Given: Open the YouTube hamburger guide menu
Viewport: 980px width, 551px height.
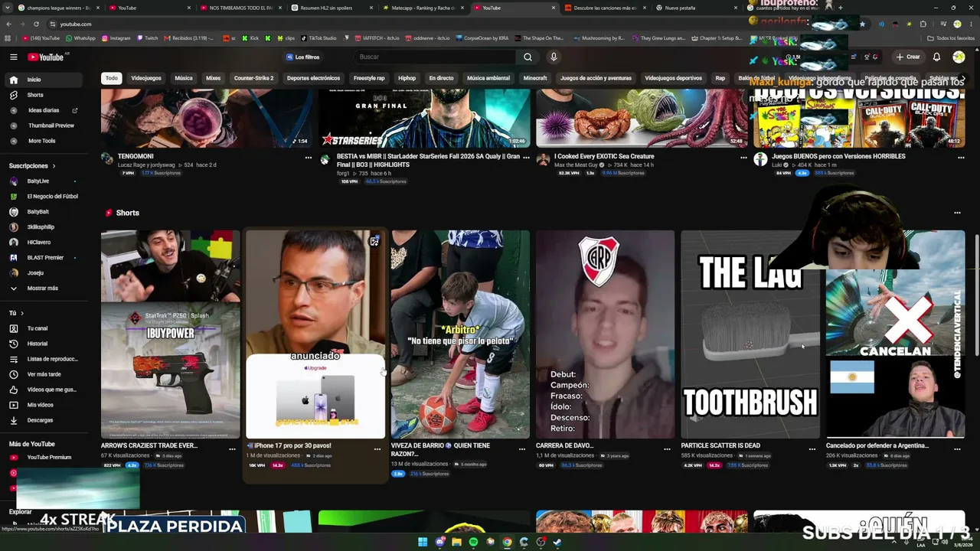Looking at the screenshot, I should pyautogui.click(x=13, y=57).
